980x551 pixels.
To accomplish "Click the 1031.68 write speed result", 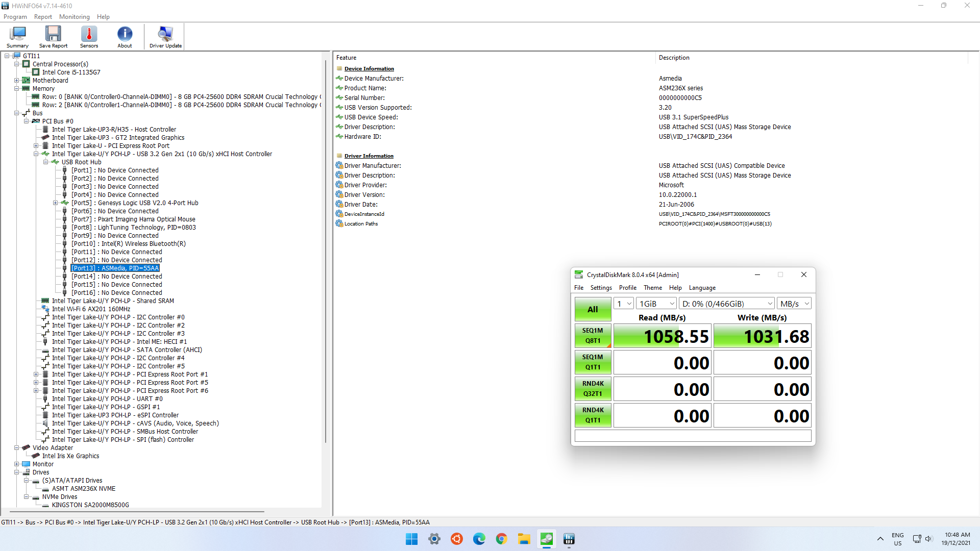I will (x=762, y=337).
